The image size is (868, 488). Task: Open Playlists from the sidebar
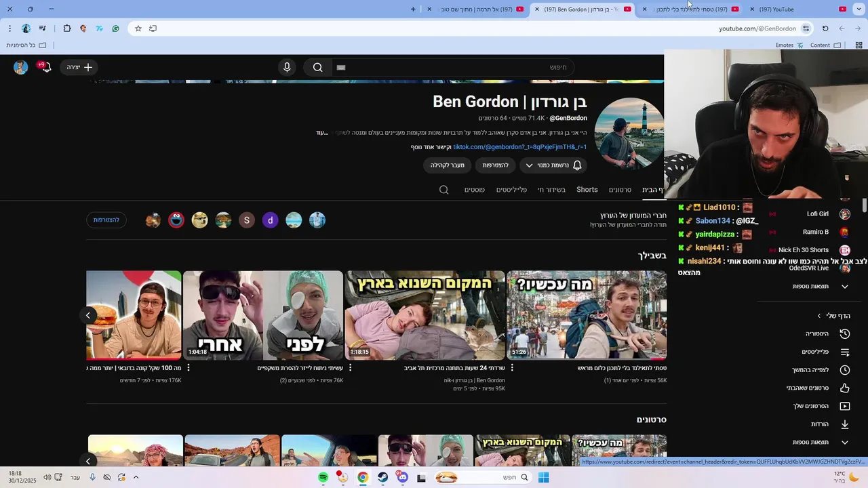[826, 352]
